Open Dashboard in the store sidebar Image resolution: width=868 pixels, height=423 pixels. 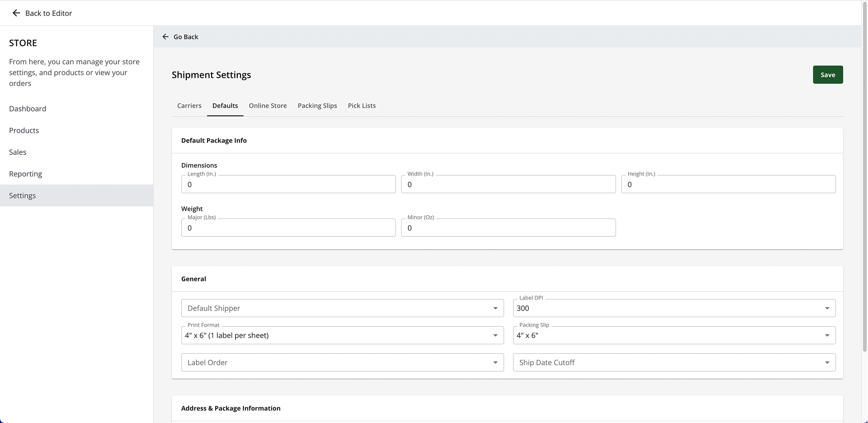pos(28,109)
